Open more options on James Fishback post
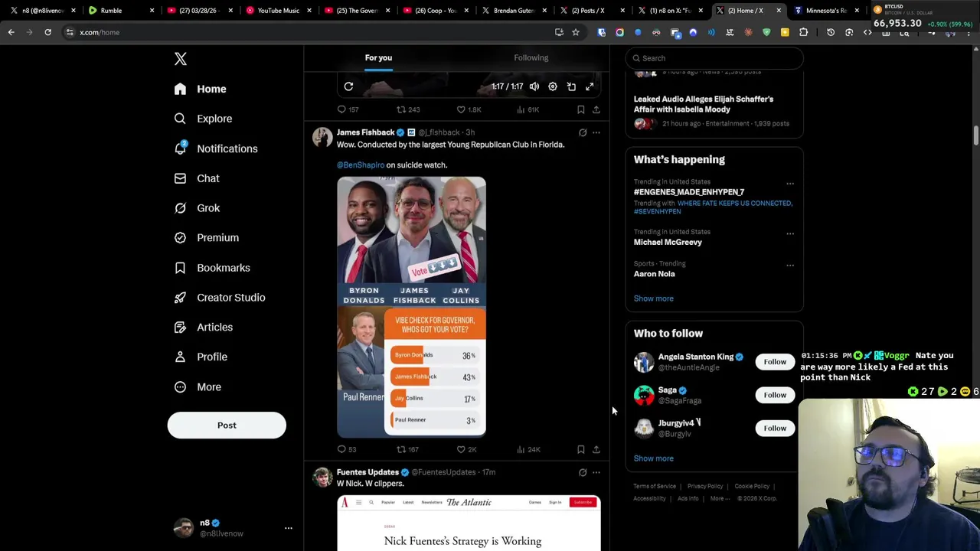980x551 pixels. 596,132
